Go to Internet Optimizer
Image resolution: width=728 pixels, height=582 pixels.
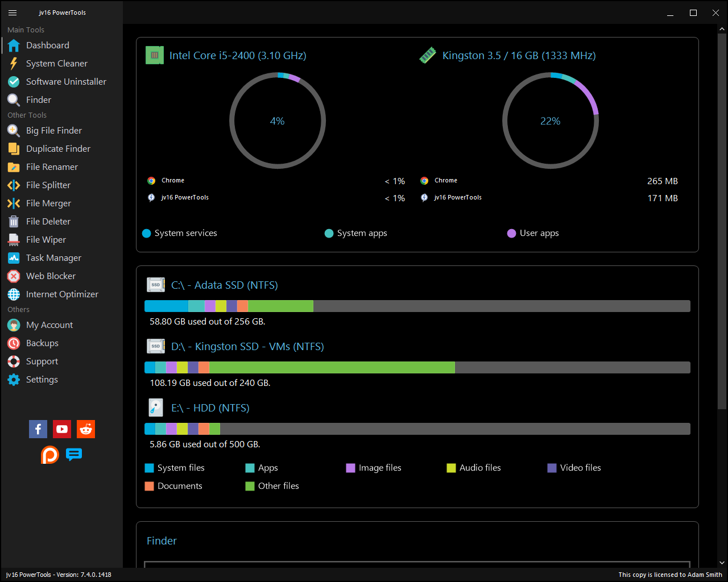62,294
